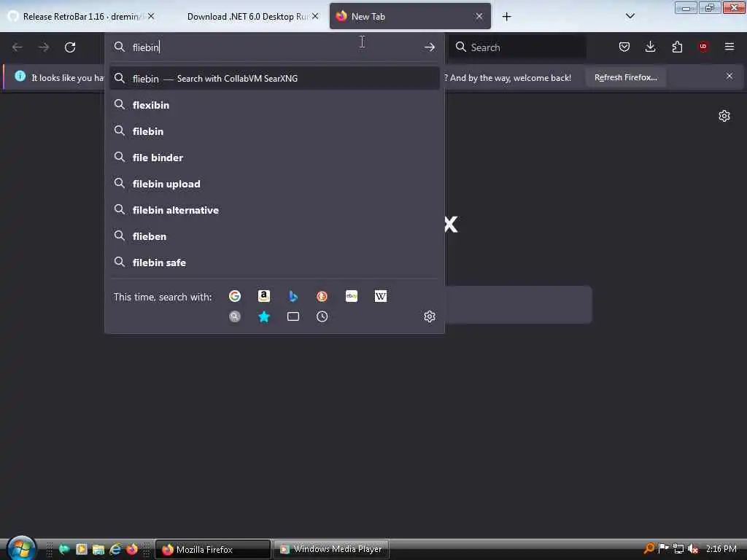Choose the 'filebin upload' suggestion

274,183
